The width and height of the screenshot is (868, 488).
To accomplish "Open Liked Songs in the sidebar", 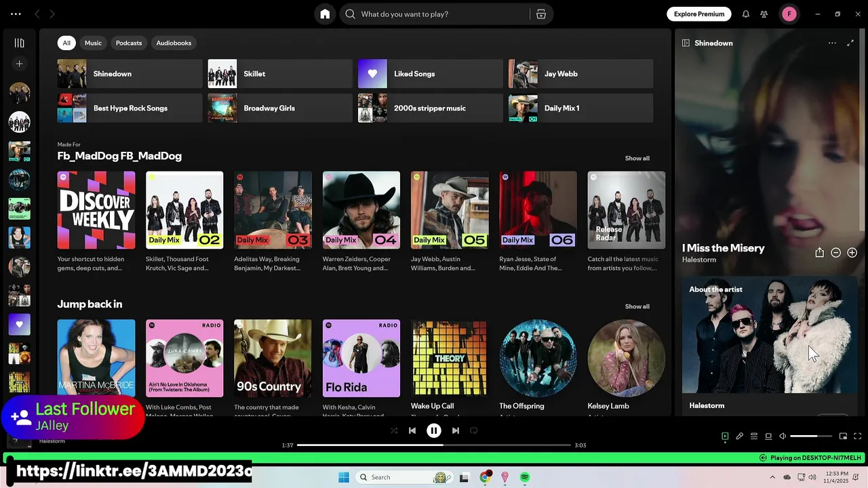I will [x=19, y=325].
